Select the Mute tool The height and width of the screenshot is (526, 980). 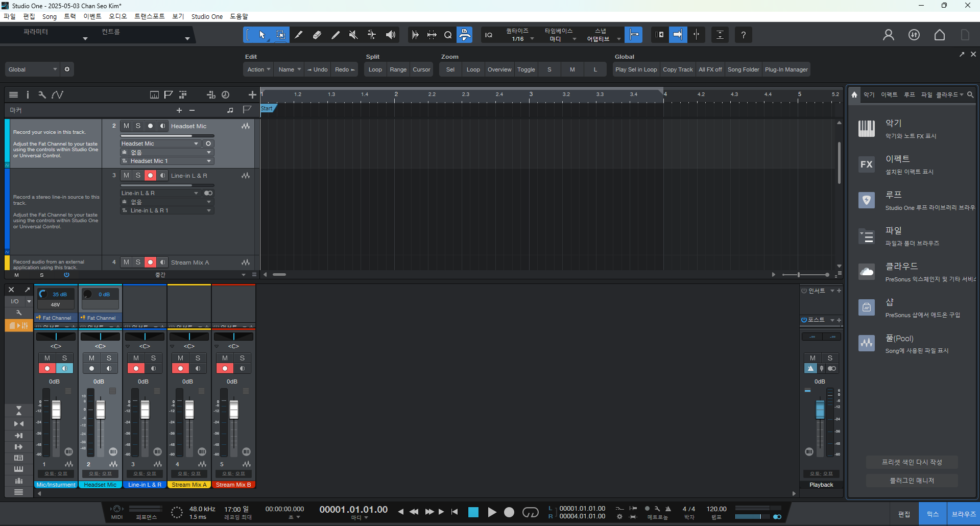[x=353, y=35]
